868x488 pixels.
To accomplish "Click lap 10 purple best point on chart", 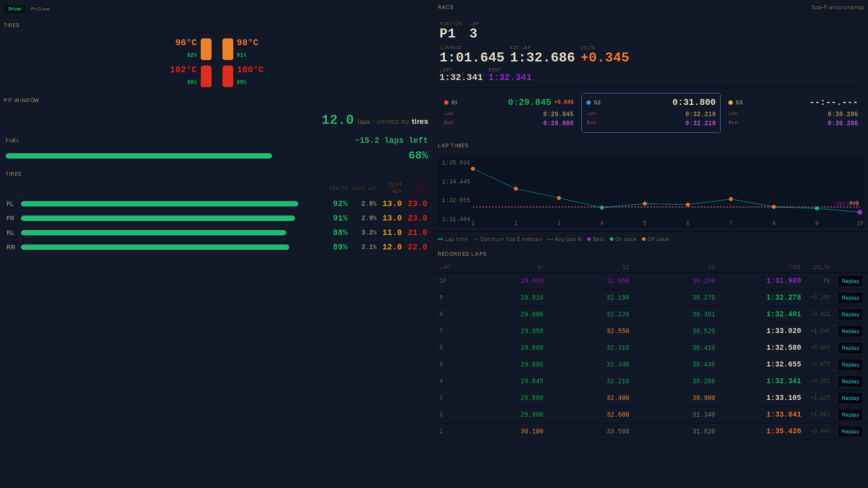I will [860, 212].
